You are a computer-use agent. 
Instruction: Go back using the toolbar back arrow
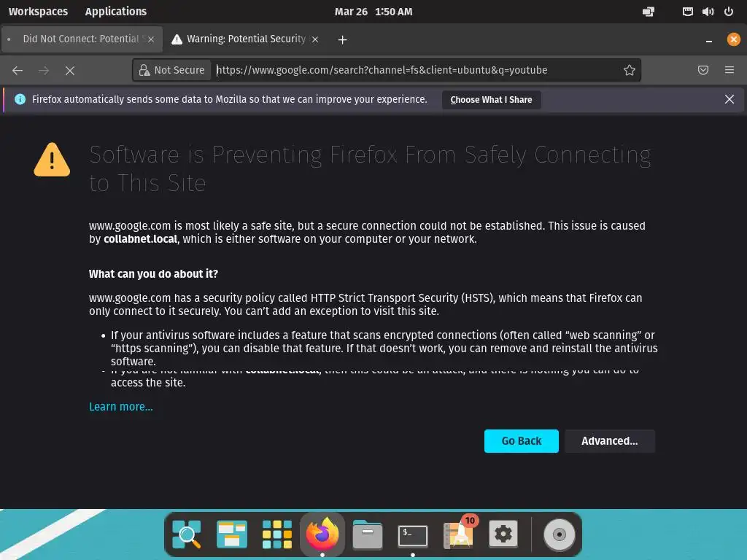(18, 71)
